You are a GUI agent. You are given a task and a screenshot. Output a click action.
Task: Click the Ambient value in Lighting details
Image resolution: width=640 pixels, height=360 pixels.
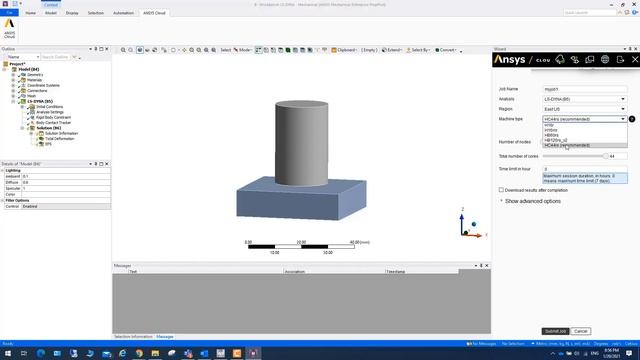click(x=66, y=176)
